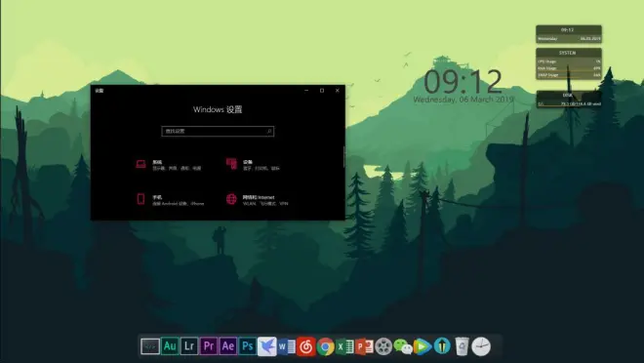
Task: Open the film reel video app
Action: coord(383,346)
